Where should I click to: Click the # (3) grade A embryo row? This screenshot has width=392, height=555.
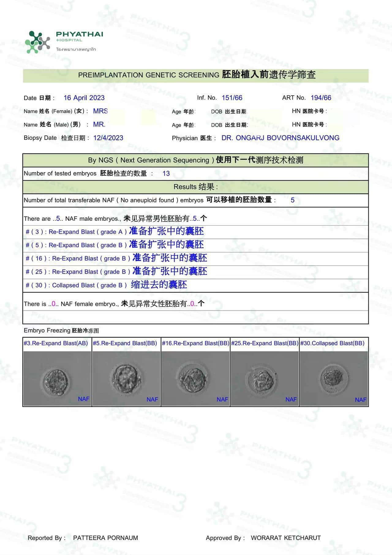point(115,232)
